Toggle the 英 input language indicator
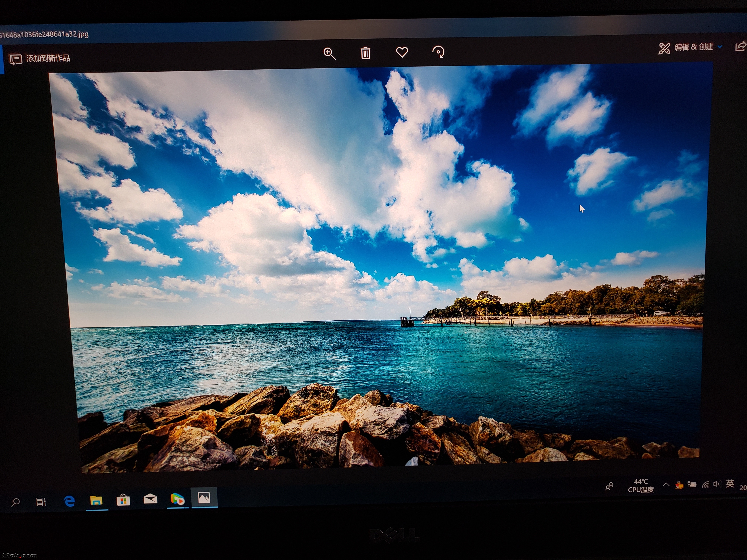Image resolution: width=747 pixels, height=560 pixels. click(730, 484)
